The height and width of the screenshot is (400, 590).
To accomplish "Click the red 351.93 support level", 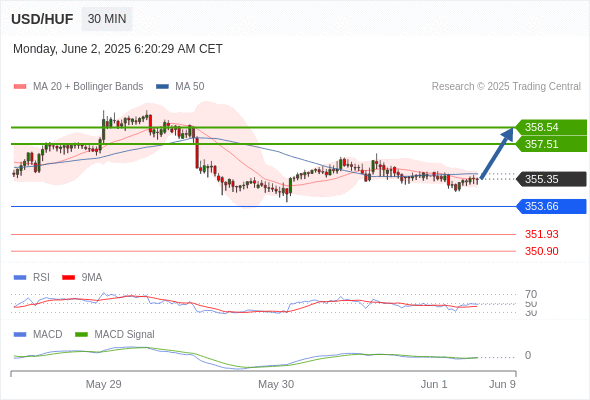I will click(x=542, y=234).
